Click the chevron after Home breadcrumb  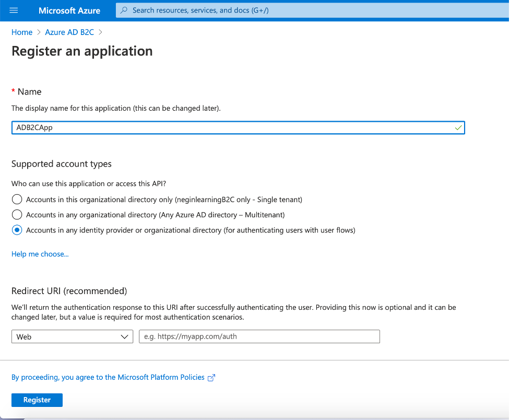click(x=39, y=32)
